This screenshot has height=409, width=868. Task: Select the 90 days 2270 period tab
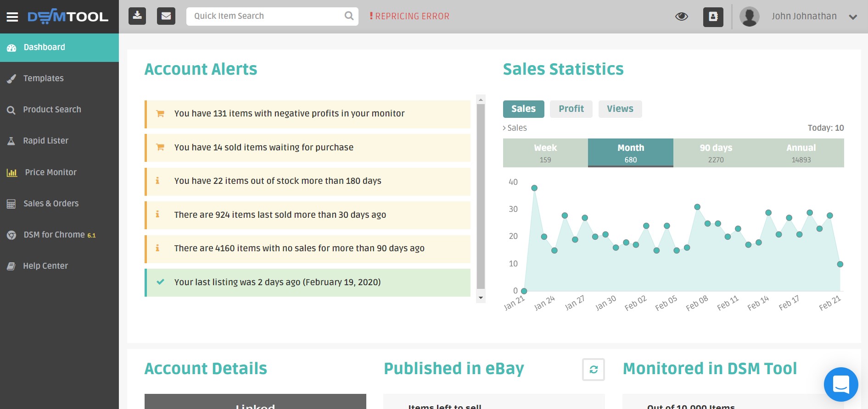click(716, 153)
